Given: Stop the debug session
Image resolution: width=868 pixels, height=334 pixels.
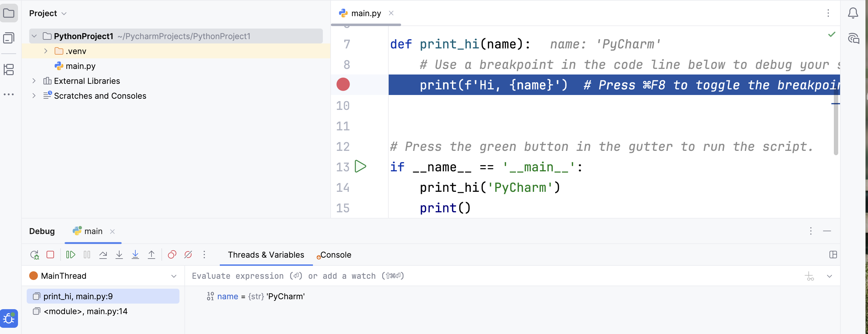Looking at the screenshot, I should pos(50,255).
